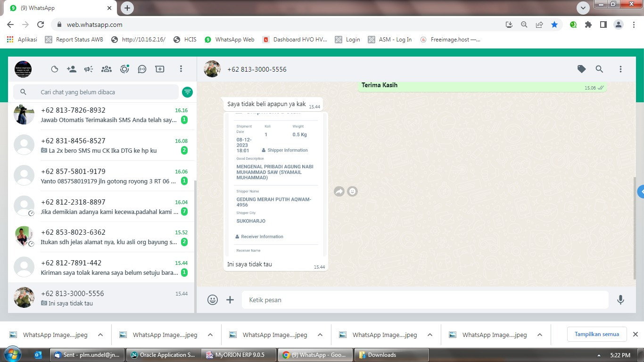Open Freeimage.host bookmark
Image resolution: width=644 pixels, height=362 pixels.
(x=450, y=40)
